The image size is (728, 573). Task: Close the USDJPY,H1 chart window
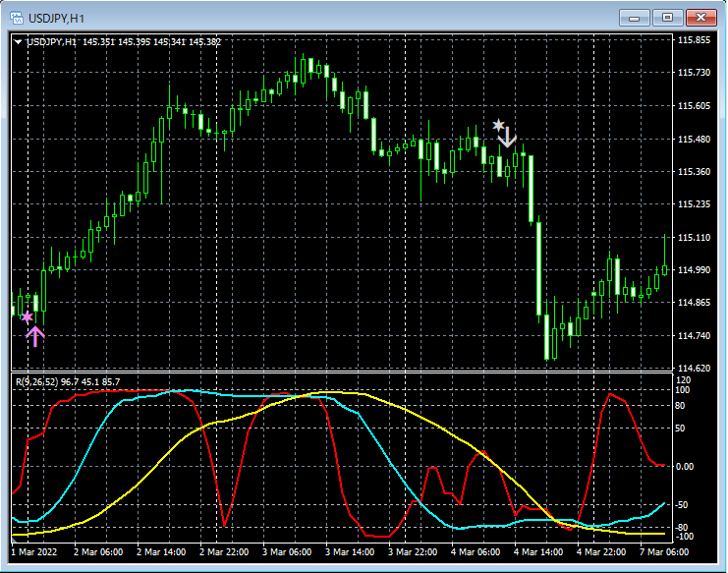[x=700, y=18]
